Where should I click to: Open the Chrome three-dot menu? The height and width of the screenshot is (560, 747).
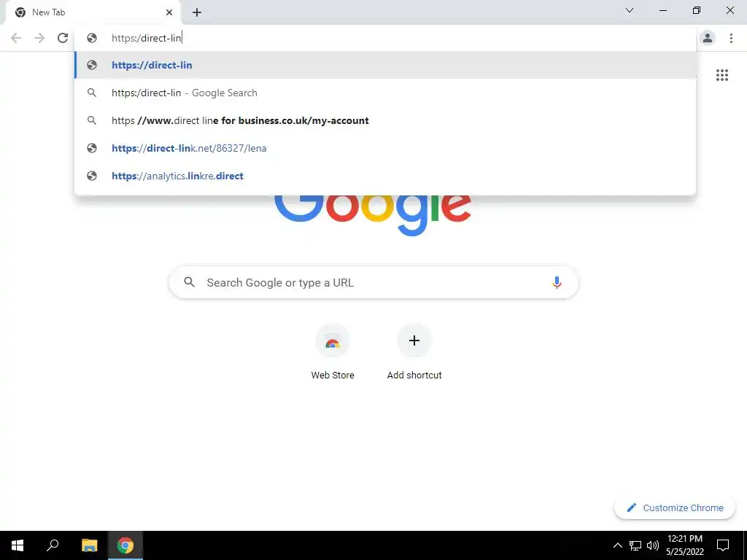(x=731, y=38)
